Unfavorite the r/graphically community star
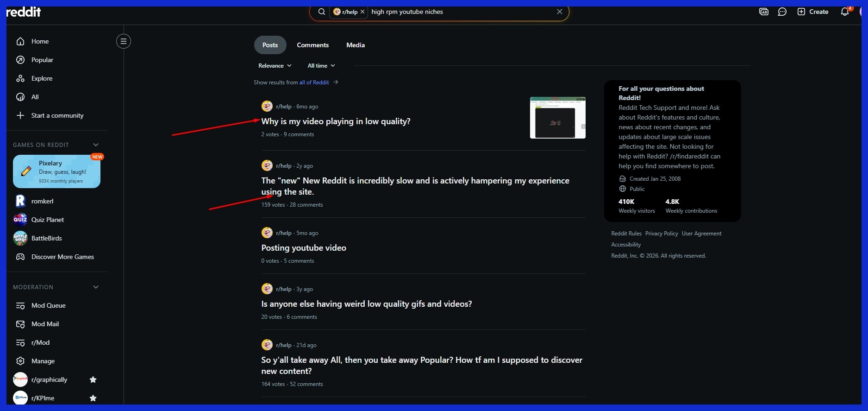 coord(93,379)
